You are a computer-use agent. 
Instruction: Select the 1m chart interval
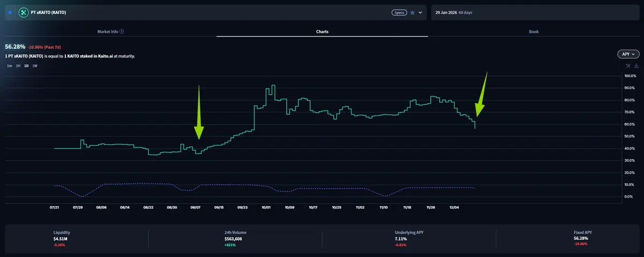pyautogui.click(x=10, y=65)
